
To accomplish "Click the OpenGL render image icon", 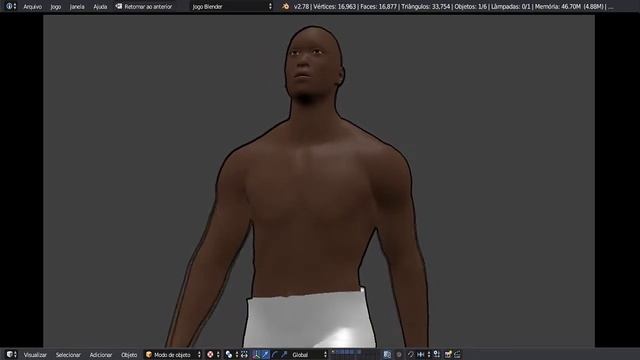I will [448, 355].
